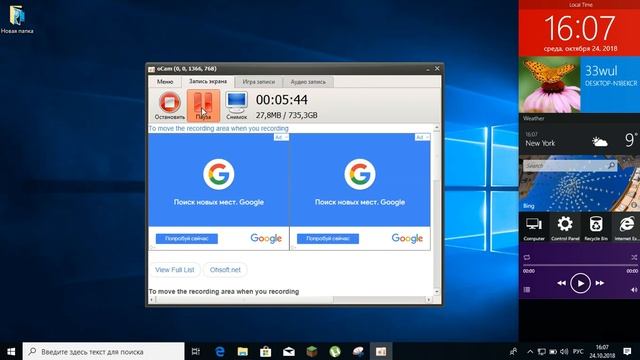Image resolution: width=640 pixels, height=360 pixels.
Task: Switch to the Игра записи tab
Action: [259, 82]
